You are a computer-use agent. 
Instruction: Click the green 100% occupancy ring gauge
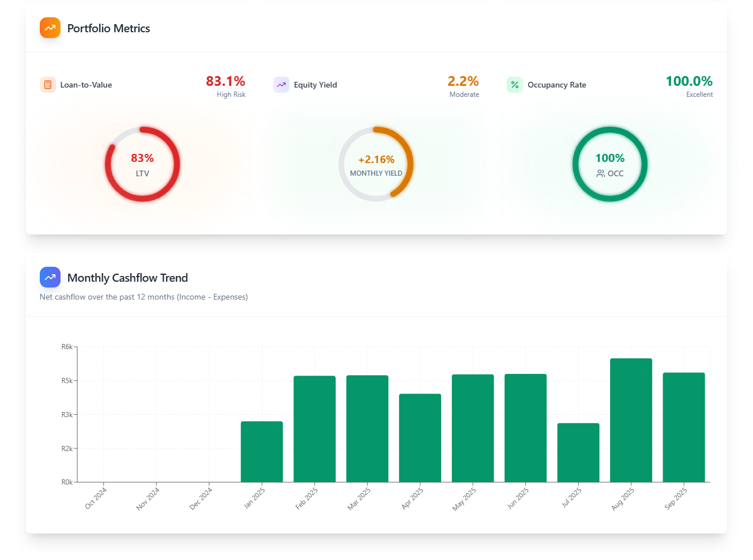click(610, 164)
